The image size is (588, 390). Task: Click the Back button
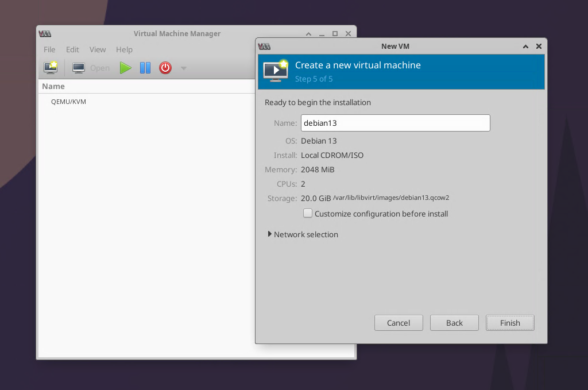[454, 323]
